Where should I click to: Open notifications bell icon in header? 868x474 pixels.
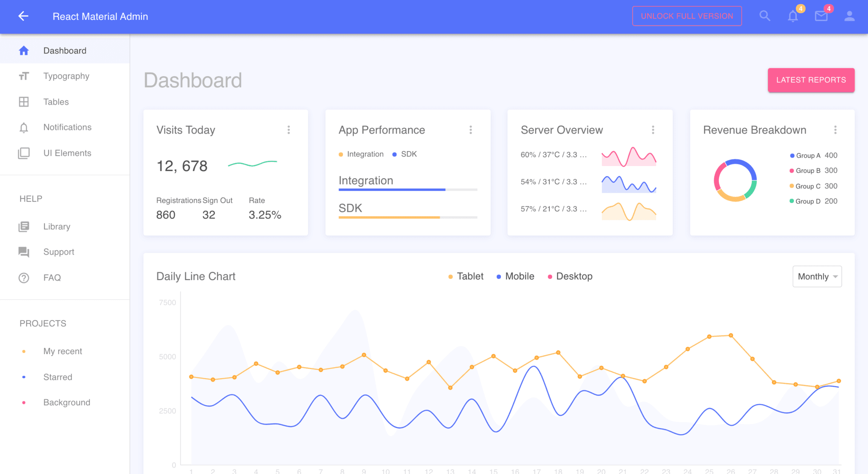793,17
